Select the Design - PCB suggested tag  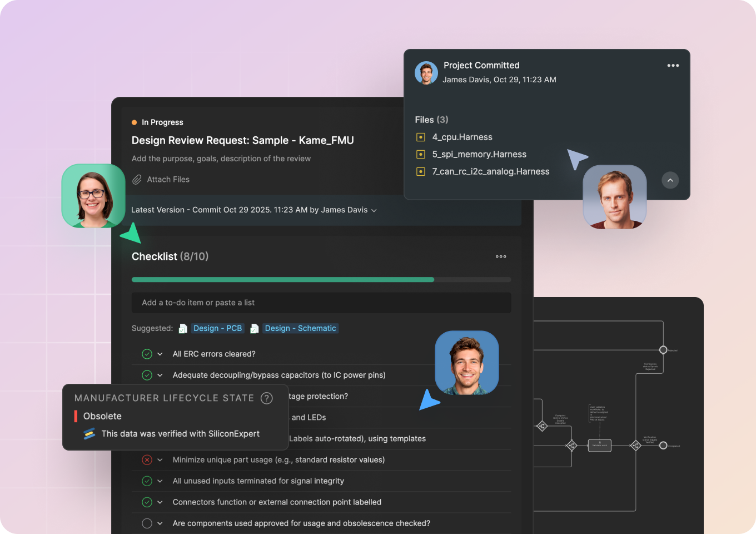pos(217,328)
